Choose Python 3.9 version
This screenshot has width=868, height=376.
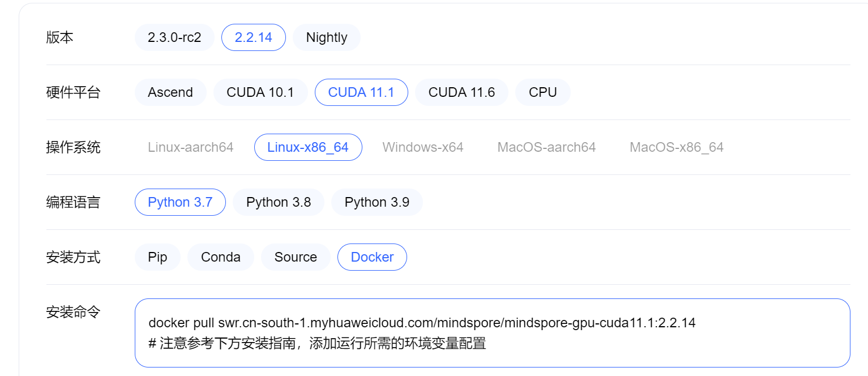tap(377, 202)
